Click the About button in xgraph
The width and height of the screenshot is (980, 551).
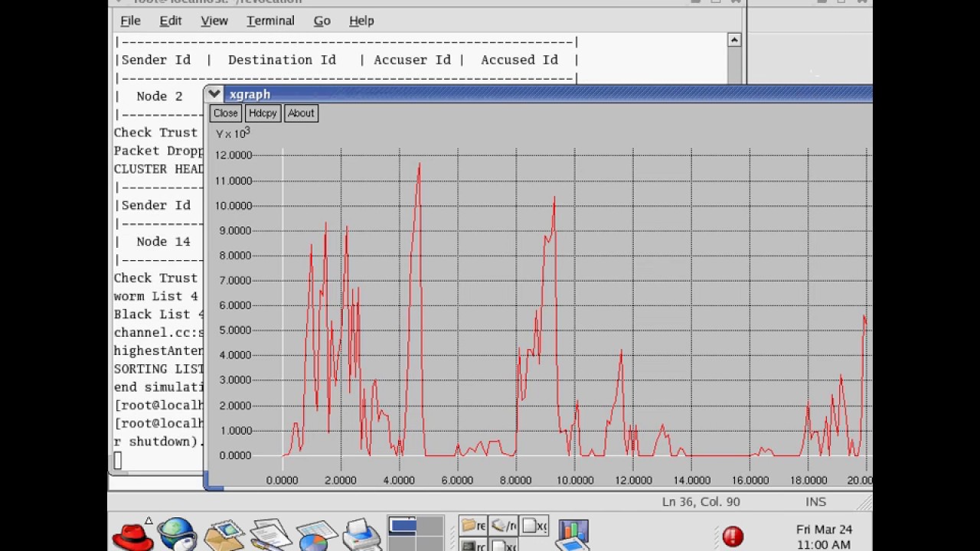(x=301, y=113)
